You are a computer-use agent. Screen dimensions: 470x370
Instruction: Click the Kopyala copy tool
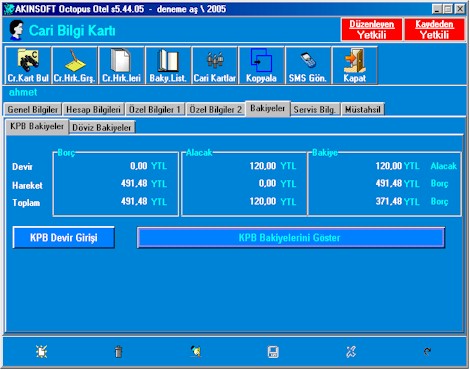261,65
